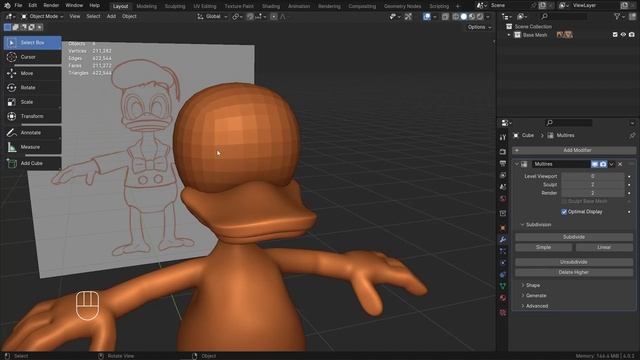
Task: Open the viewport Options dropdown
Action: tap(479, 27)
